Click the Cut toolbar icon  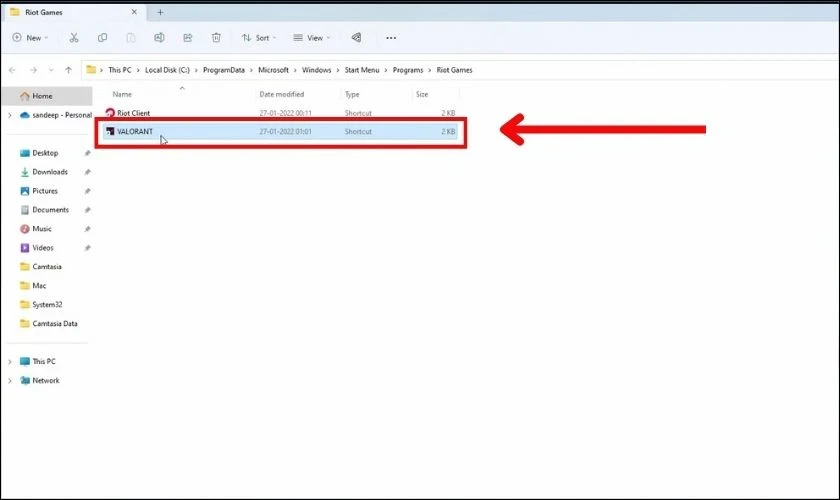point(74,38)
